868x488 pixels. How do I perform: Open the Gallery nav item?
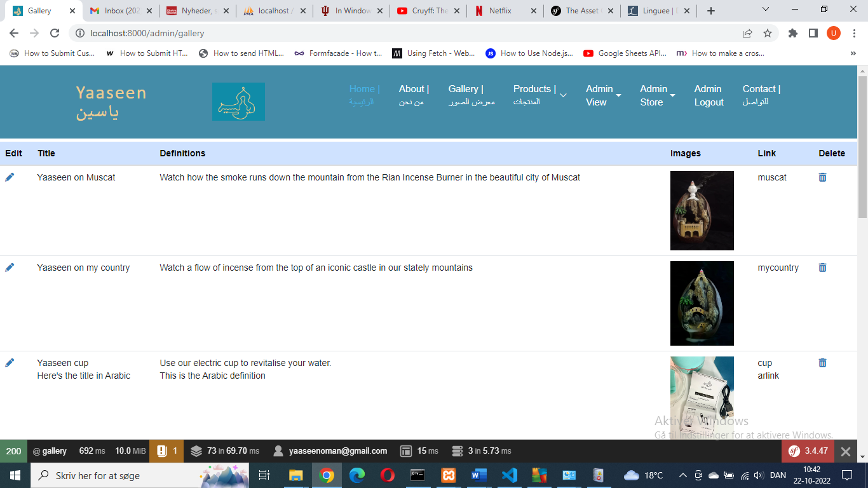tap(471, 95)
